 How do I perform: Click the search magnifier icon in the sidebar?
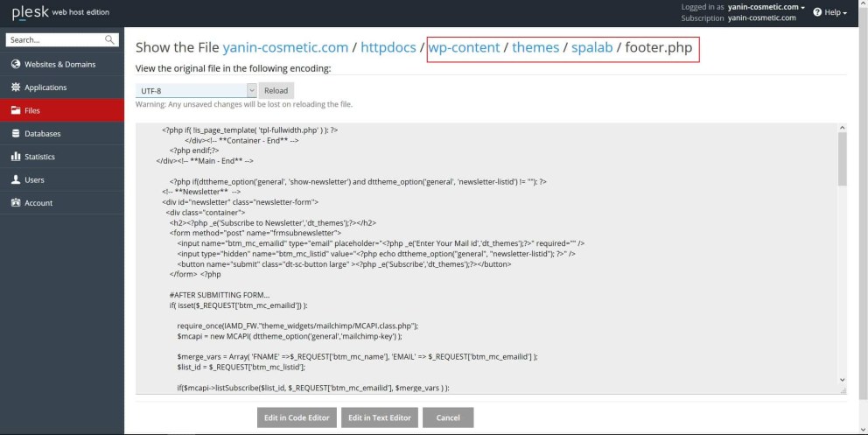point(109,40)
